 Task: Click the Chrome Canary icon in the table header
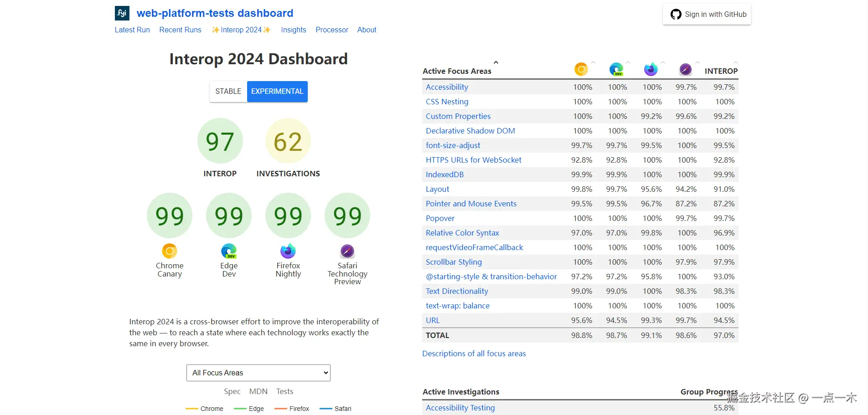(x=581, y=69)
